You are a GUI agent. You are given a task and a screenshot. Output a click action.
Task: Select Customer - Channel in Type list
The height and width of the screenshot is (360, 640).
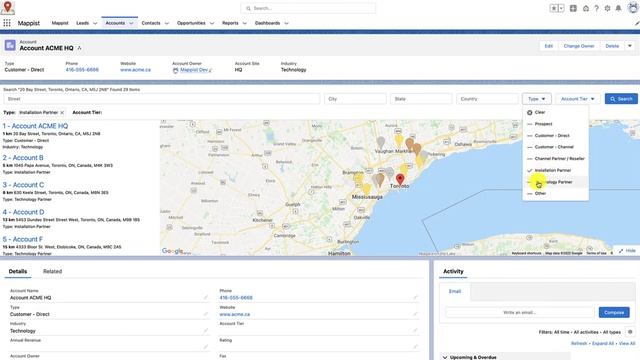[x=556, y=147]
